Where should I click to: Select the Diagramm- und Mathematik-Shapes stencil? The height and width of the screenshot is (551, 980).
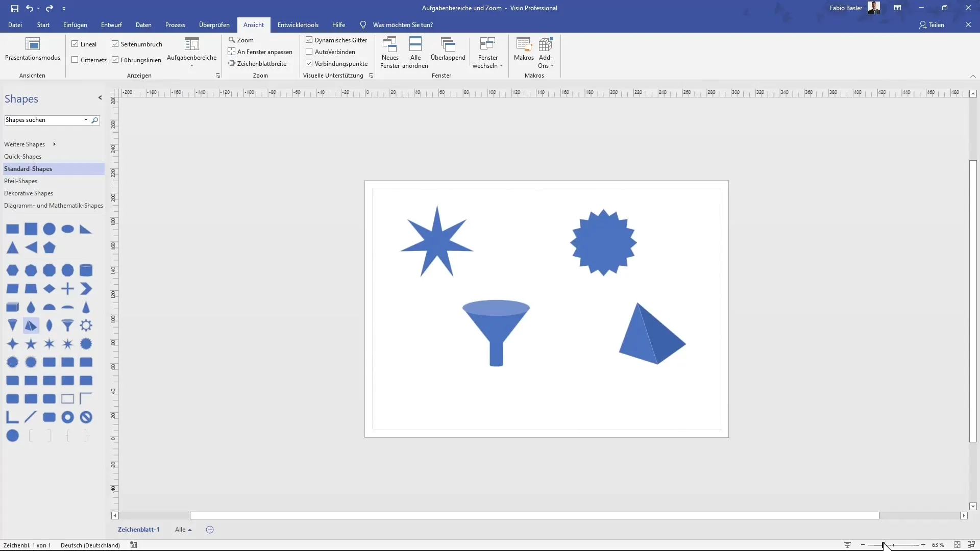click(54, 206)
